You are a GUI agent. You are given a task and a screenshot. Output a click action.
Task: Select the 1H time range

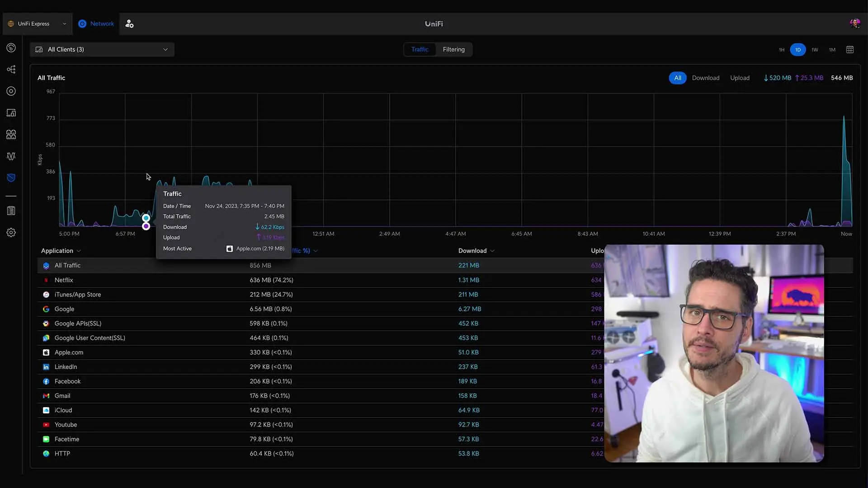click(782, 50)
